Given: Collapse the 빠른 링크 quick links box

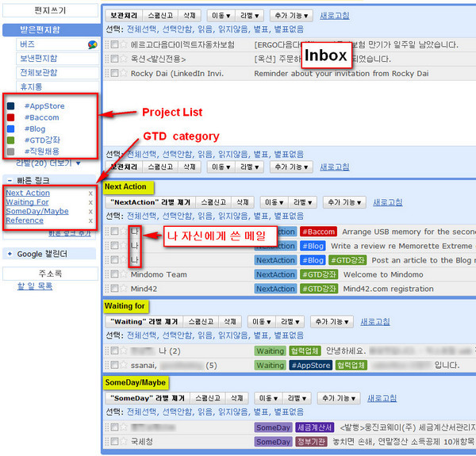Looking at the screenshot, I should [x=9, y=179].
